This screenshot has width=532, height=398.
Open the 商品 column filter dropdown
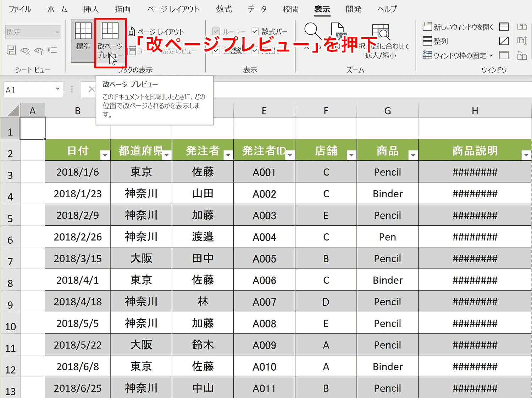(413, 155)
